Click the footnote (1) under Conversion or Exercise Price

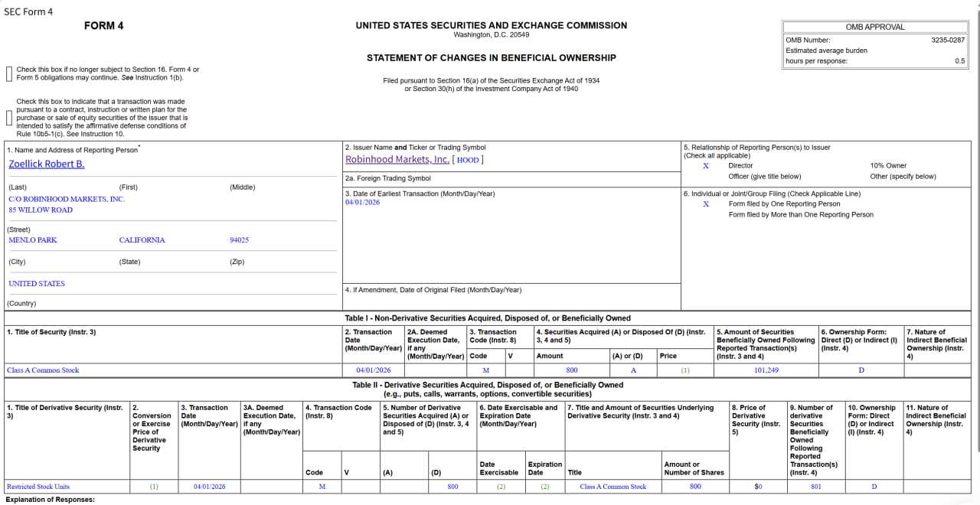point(154,487)
